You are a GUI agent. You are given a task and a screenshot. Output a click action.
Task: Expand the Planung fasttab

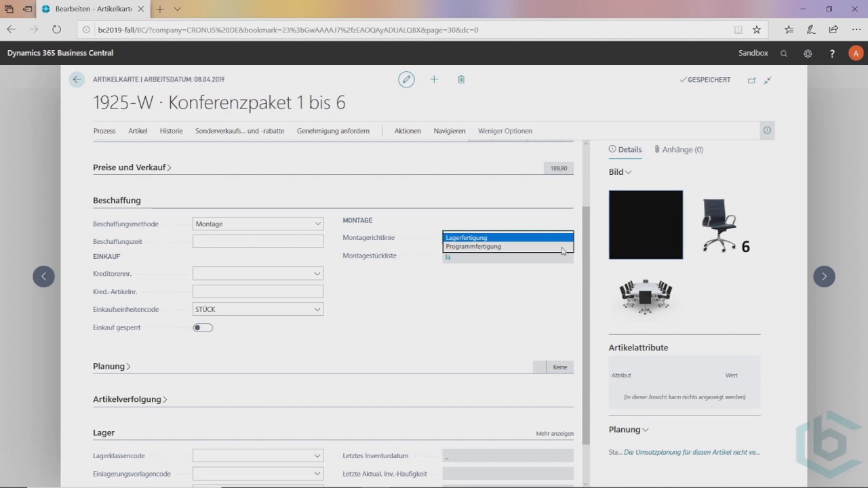(x=112, y=366)
